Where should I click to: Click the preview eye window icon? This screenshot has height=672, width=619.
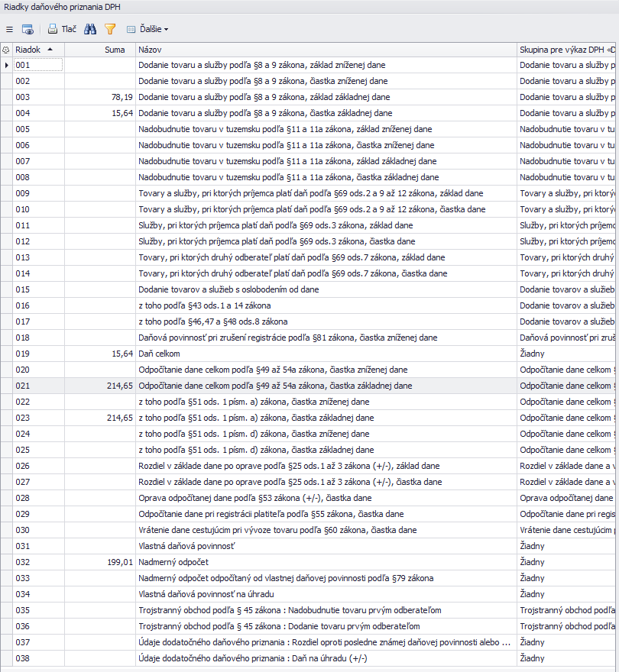tap(28, 29)
